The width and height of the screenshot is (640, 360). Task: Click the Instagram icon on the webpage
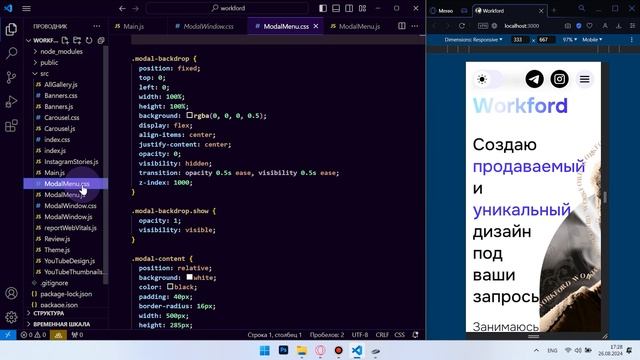(x=560, y=79)
